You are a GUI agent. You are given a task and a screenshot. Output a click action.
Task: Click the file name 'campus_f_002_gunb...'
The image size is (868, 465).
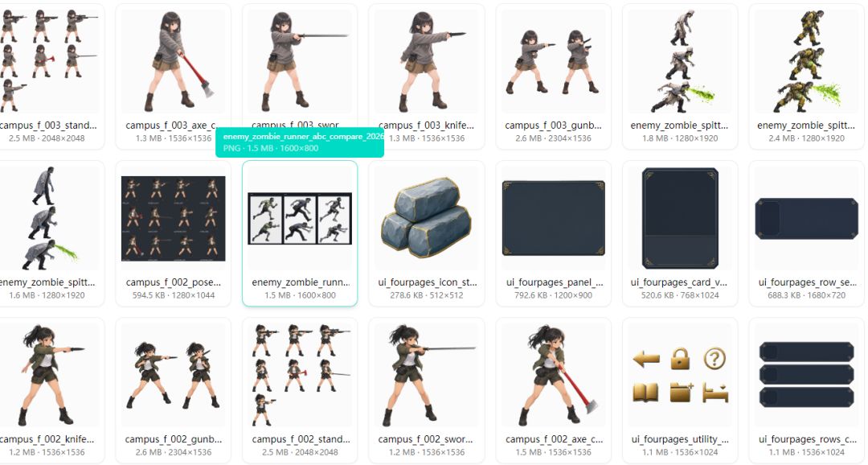(x=174, y=439)
